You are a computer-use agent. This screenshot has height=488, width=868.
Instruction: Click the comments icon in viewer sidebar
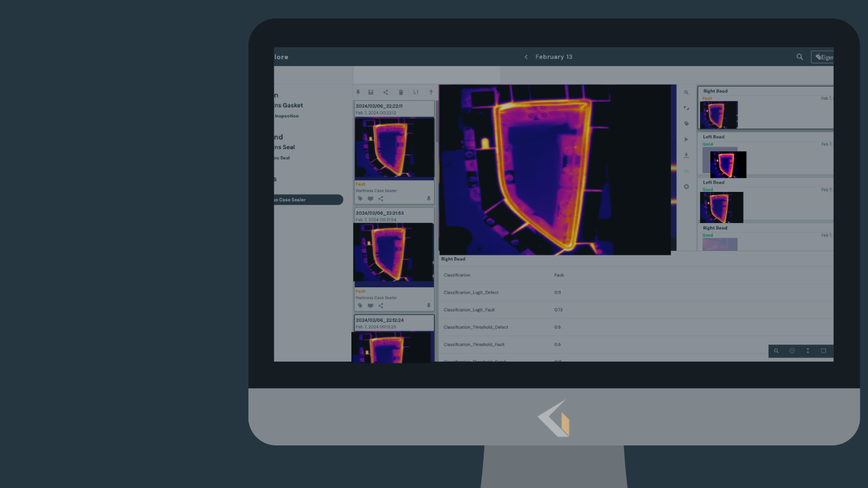coord(686,171)
